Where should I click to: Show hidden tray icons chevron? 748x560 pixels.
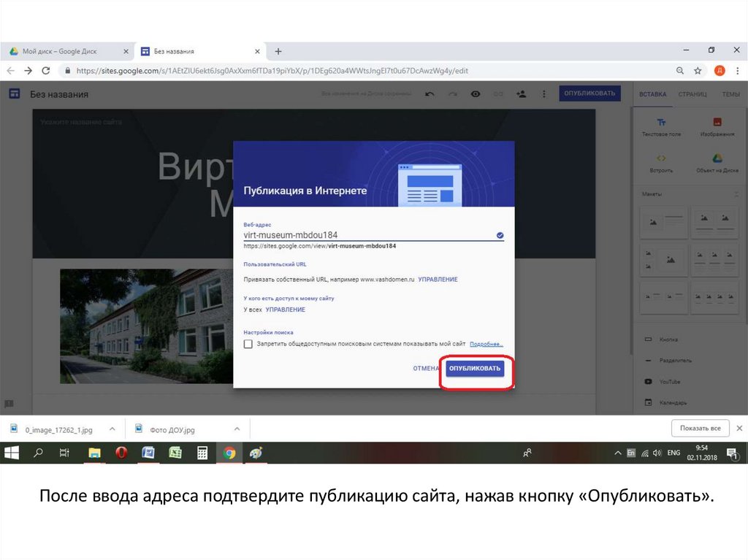point(618,453)
